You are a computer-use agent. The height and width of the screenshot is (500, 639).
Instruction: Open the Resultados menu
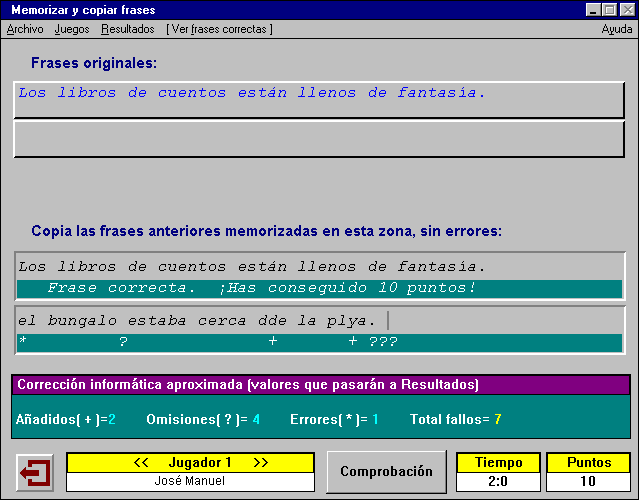(x=128, y=29)
